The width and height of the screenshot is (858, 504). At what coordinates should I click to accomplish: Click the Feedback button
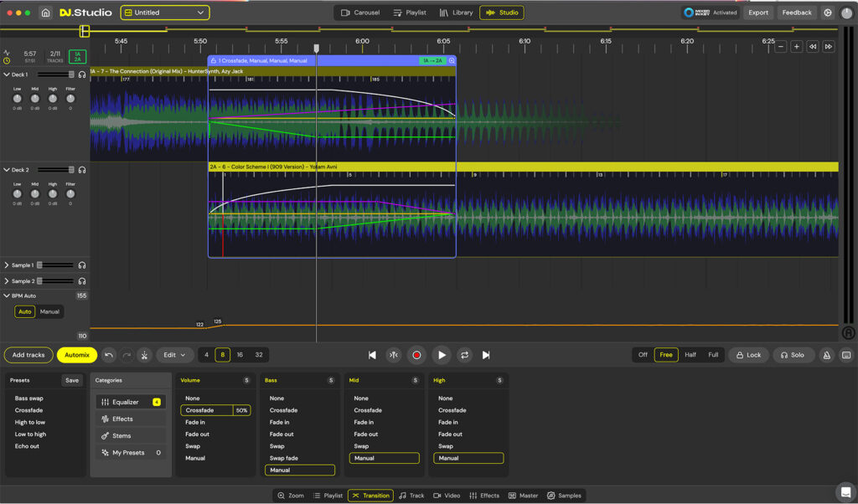click(797, 12)
